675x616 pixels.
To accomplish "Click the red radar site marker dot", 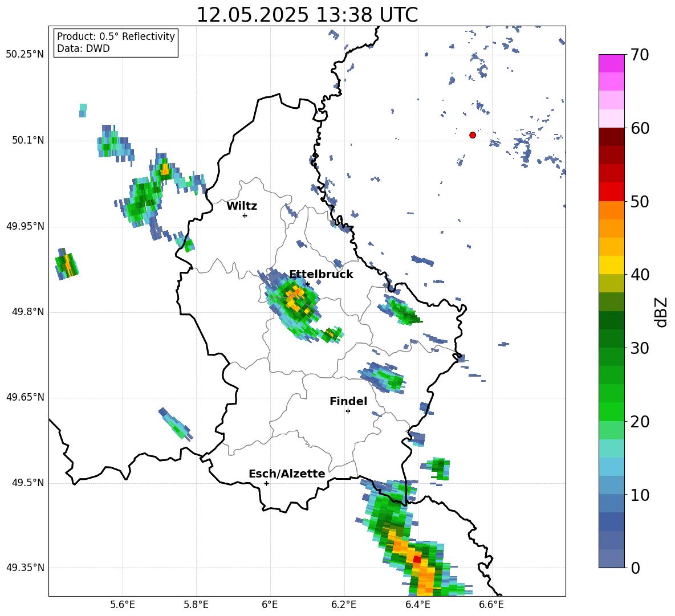I will click(x=473, y=135).
